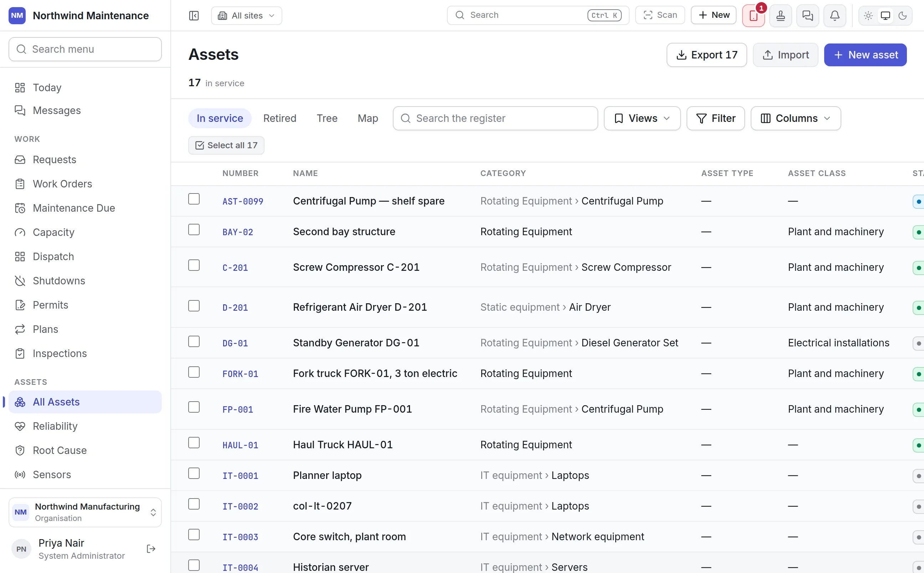The height and width of the screenshot is (573, 924).
Task: Select the In service tab
Action: [x=220, y=118]
